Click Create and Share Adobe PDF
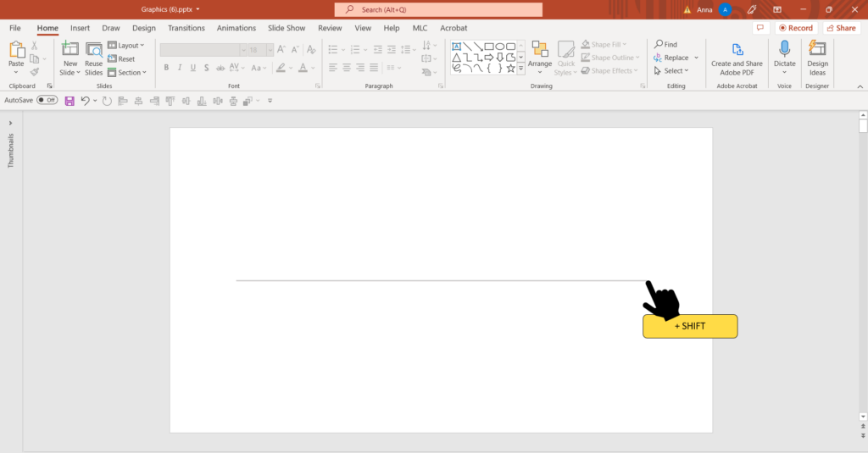This screenshot has width=868, height=453. (x=737, y=58)
